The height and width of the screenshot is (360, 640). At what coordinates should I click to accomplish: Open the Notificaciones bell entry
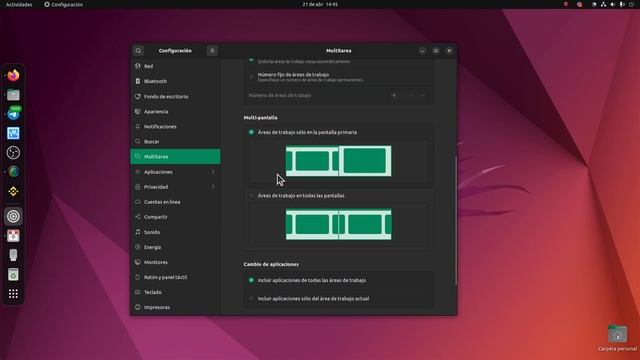click(176, 127)
